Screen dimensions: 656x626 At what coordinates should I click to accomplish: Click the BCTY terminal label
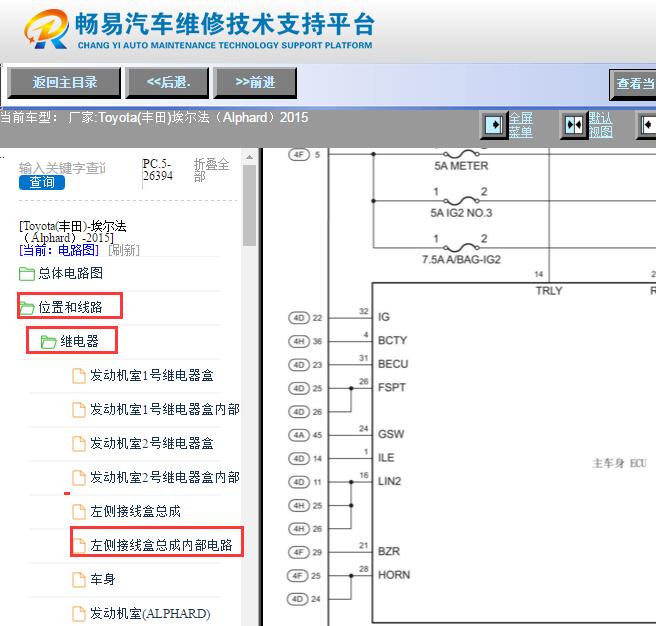click(x=392, y=340)
